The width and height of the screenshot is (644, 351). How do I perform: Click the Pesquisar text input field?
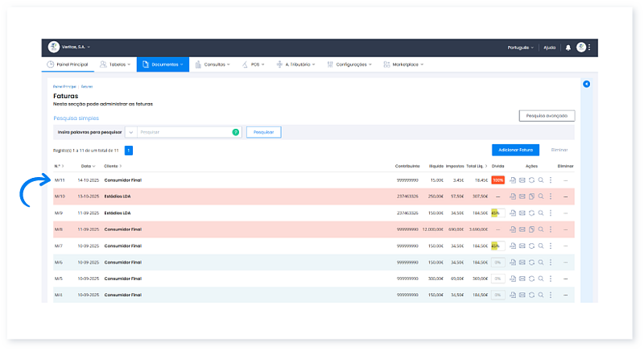[184, 131]
